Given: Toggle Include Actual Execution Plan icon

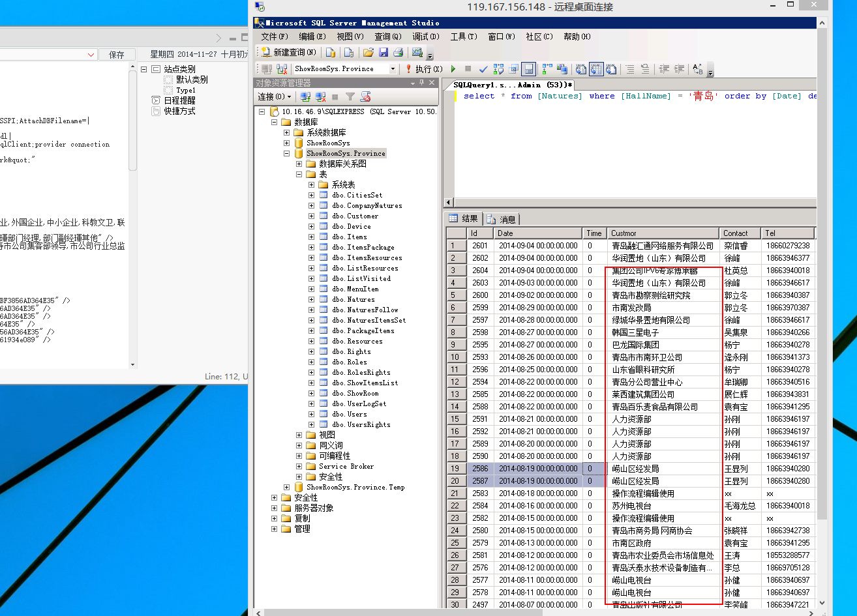Looking at the screenshot, I should tap(547, 69).
